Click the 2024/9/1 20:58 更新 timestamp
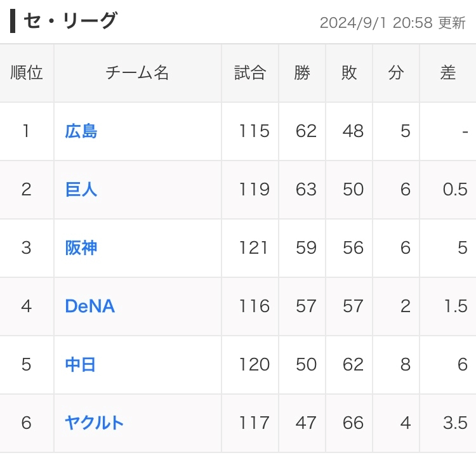Screen dimensions: 476x467 [x=392, y=23]
